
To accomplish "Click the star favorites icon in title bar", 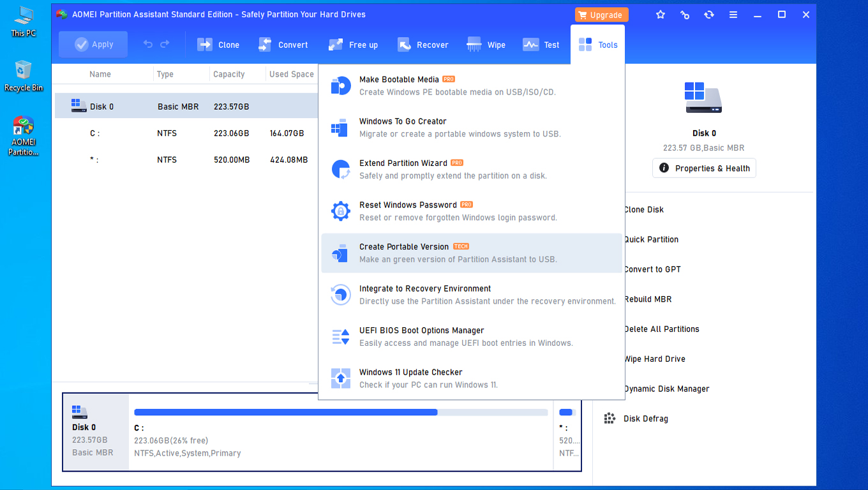I will pos(661,15).
